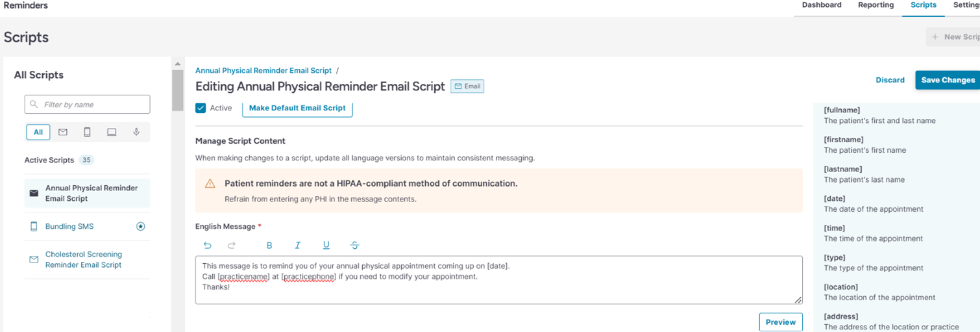This screenshot has width=980, height=332.
Task: Select the All scripts filter
Action: coord(38,133)
